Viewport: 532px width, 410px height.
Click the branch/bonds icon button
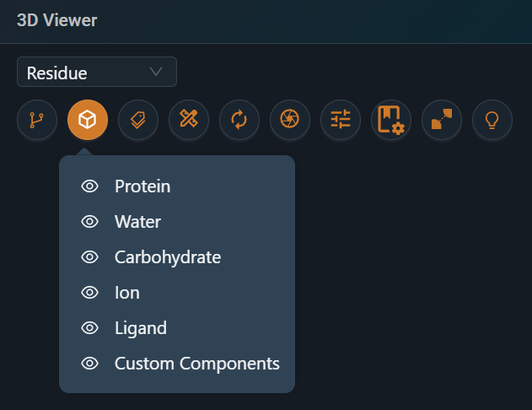[37, 121]
